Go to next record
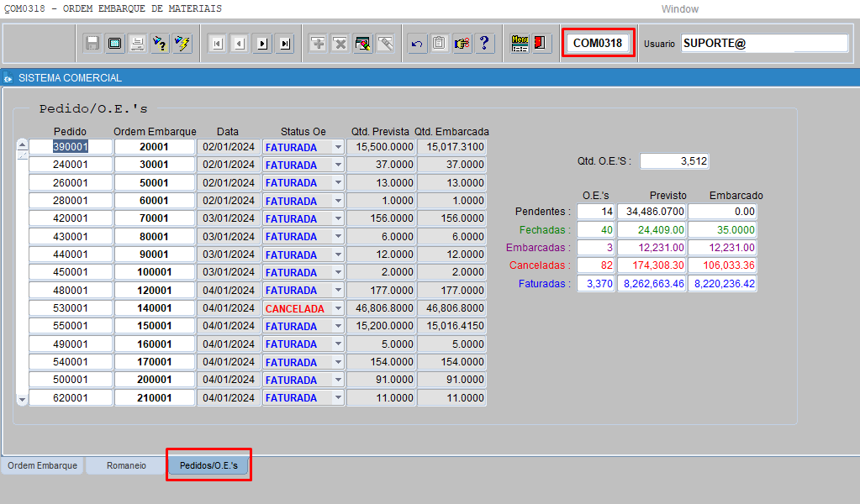Image resolution: width=860 pixels, height=504 pixels. pos(262,44)
